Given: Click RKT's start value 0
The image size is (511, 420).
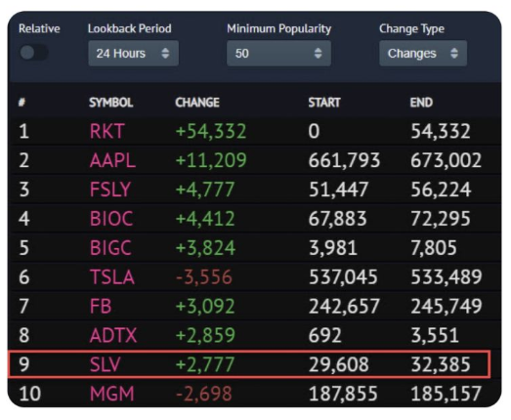Looking at the screenshot, I should (315, 131).
